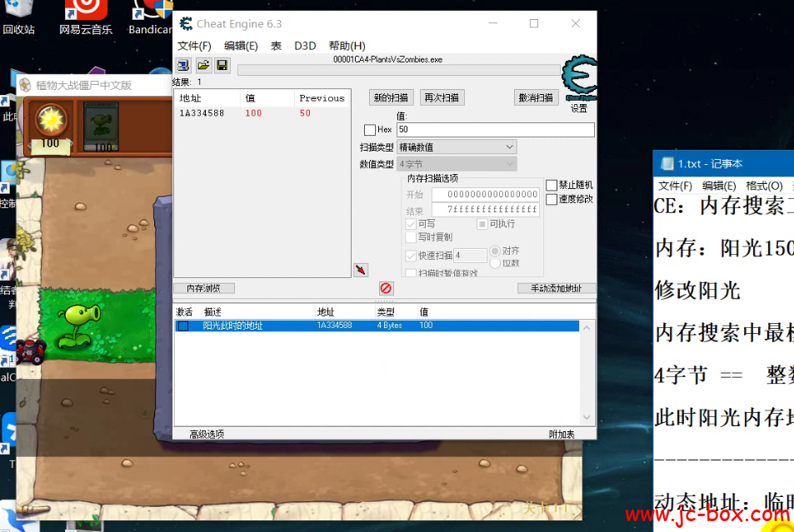Screen dimensions: 794x532
Task: Open the D3D menu
Action: (305, 46)
